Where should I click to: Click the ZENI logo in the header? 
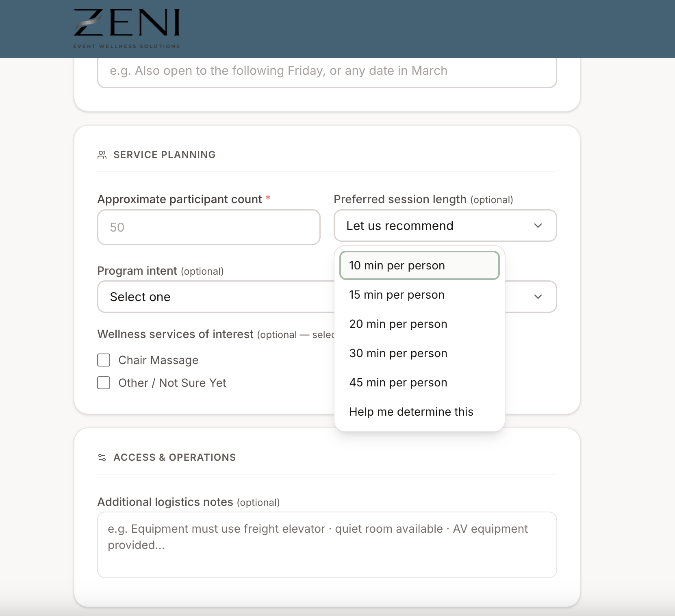click(x=127, y=28)
